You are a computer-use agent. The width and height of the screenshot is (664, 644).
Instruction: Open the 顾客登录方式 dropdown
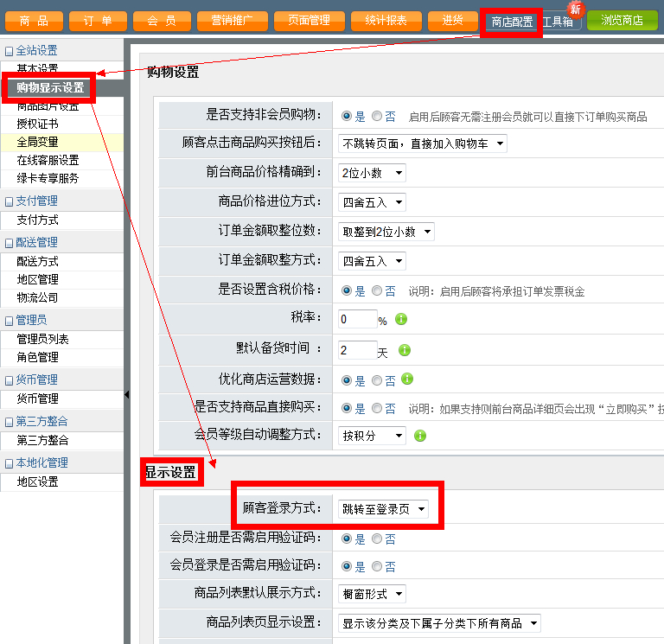tap(382, 509)
